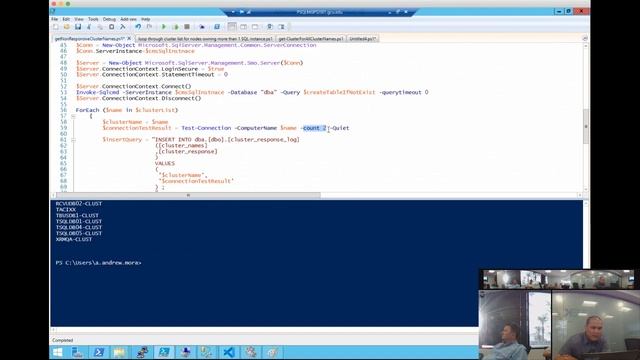
Task: Save the script with the floppy icon
Action: click(78, 27)
